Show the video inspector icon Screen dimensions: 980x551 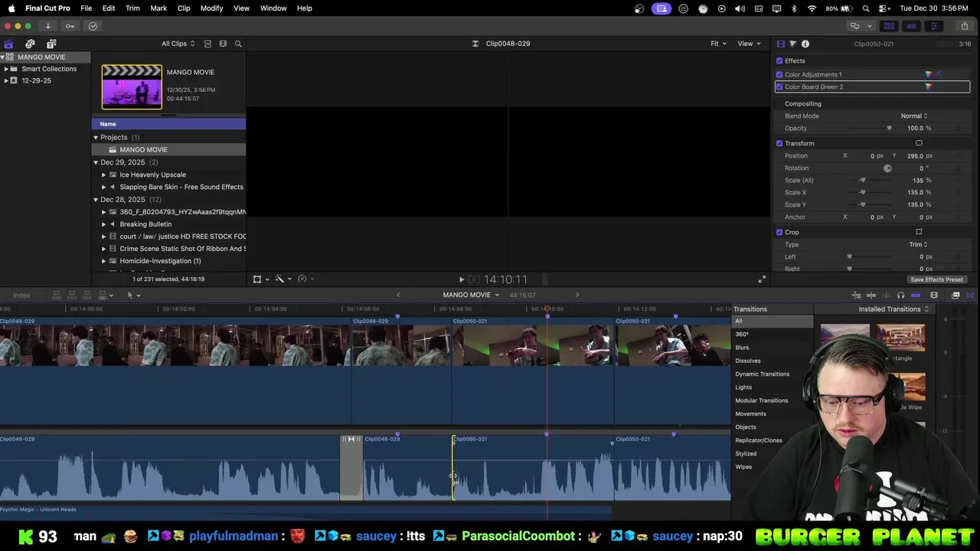coord(780,44)
